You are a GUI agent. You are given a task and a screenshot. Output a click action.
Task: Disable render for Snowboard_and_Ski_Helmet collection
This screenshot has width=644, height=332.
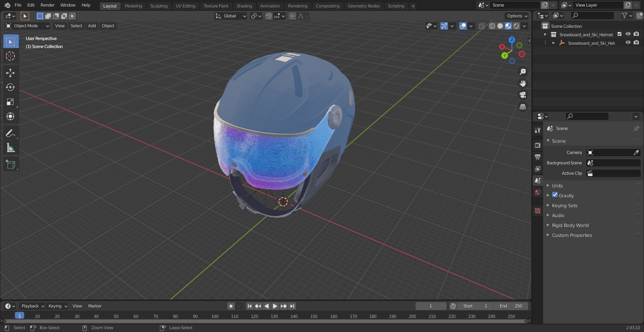(x=636, y=34)
